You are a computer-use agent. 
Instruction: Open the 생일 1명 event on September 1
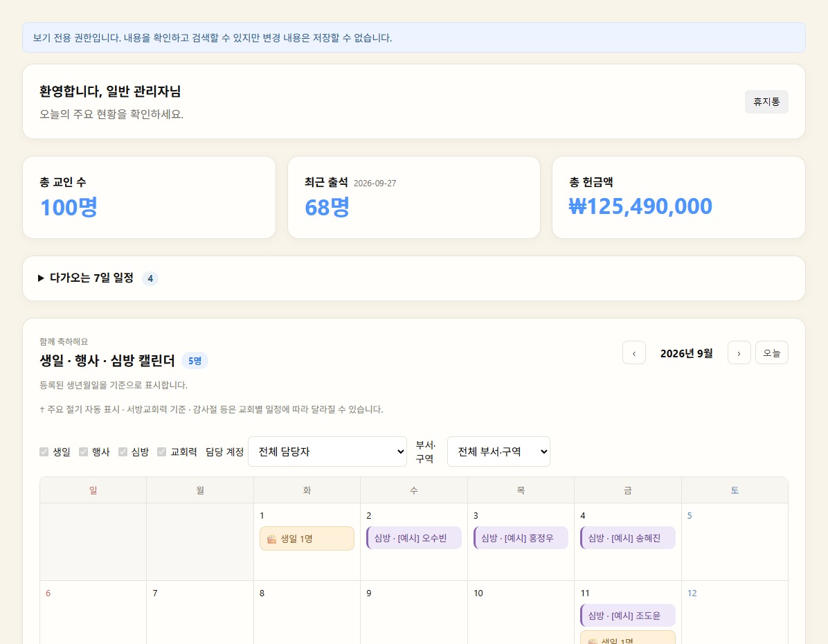(x=307, y=538)
